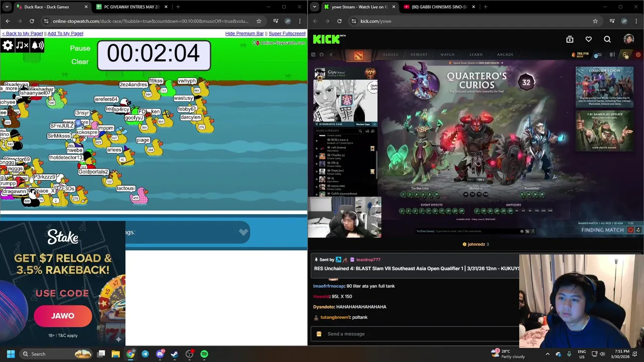Open File Explorer from taskbar

(116, 354)
